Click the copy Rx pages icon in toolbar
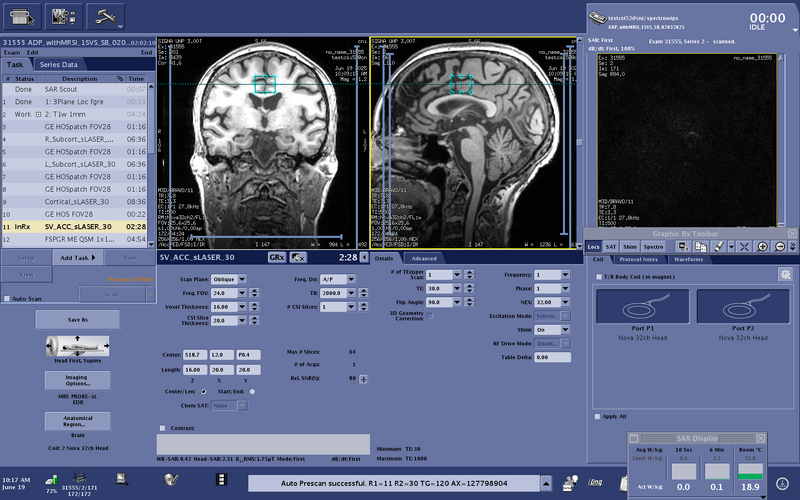800x500 pixels. click(x=701, y=247)
